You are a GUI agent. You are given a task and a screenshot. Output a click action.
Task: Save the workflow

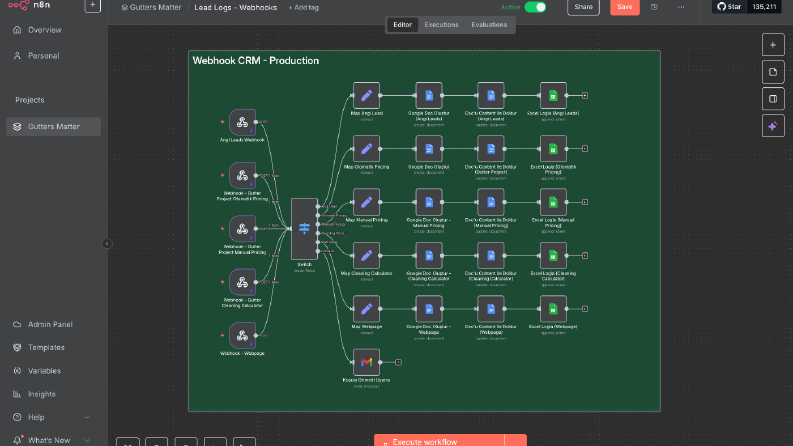[625, 7]
